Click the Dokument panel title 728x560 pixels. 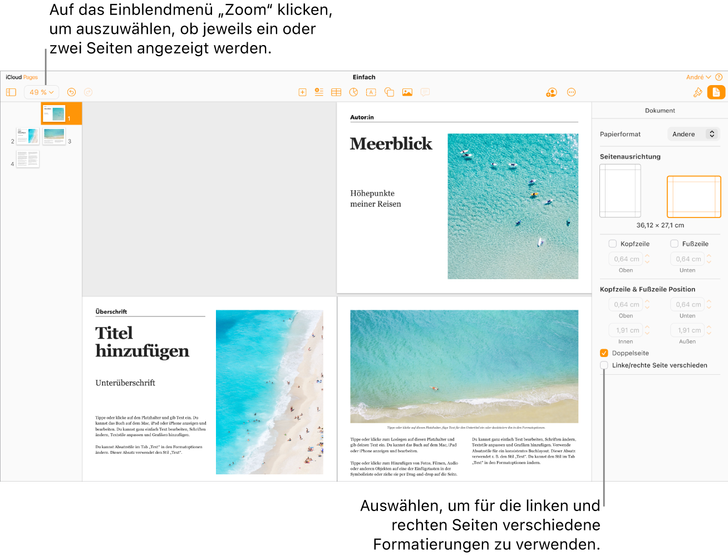point(660,111)
